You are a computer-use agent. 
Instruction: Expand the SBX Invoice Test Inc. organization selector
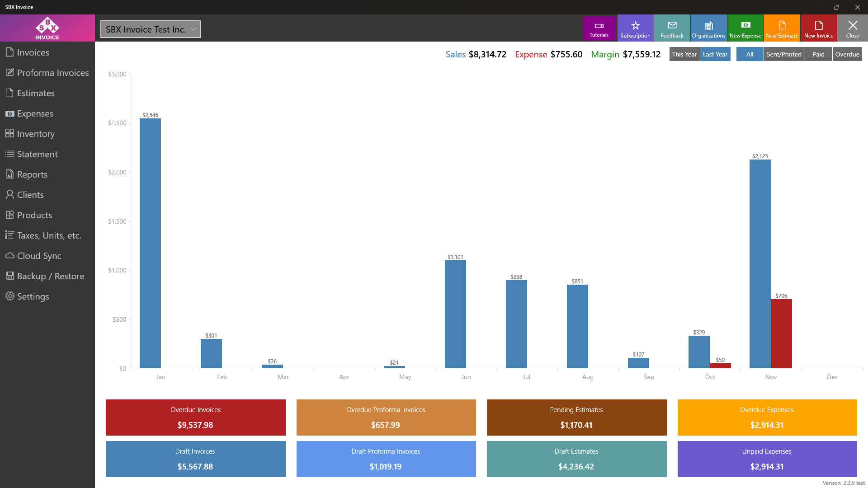(150, 29)
